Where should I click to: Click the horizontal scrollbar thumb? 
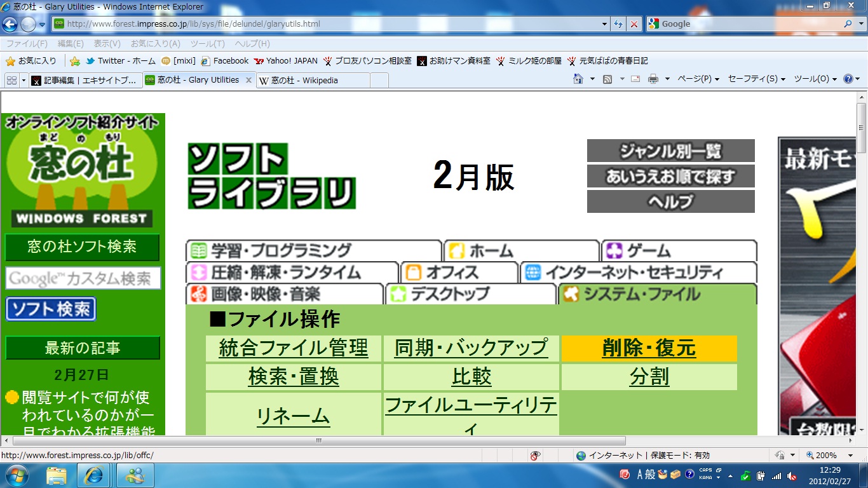click(318, 440)
